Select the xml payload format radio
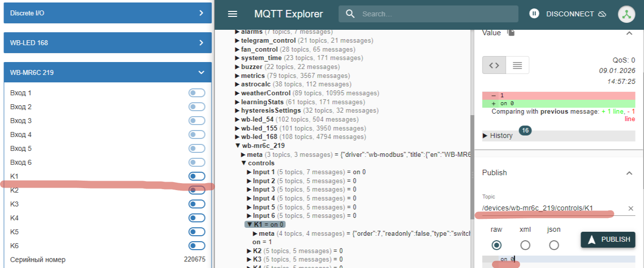Image resolution: width=644 pixels, height=268 pixels. pos(525,245)
